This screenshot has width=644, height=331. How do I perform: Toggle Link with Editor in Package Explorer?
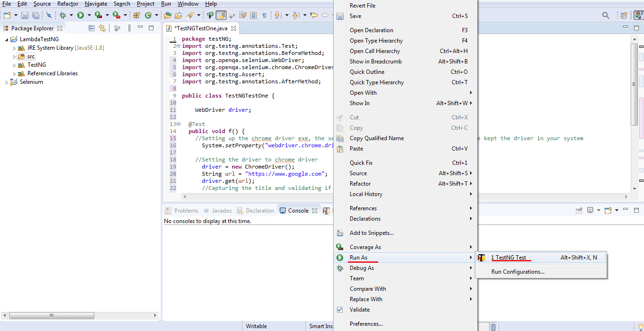102,28
